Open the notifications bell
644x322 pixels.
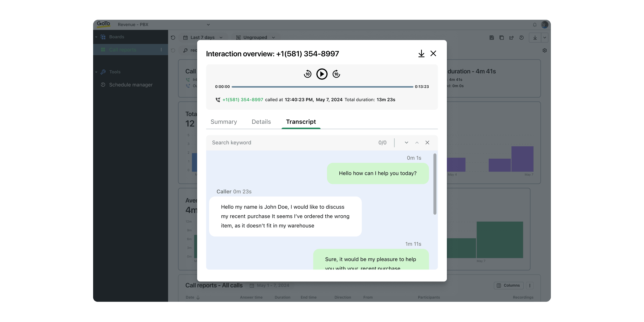(535, 25)
